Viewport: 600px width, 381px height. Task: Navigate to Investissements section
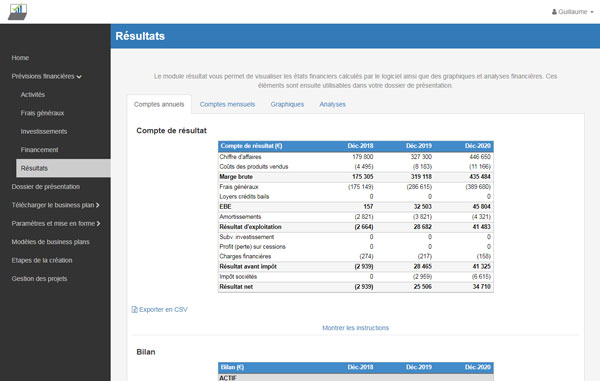(x=44, y=131)
